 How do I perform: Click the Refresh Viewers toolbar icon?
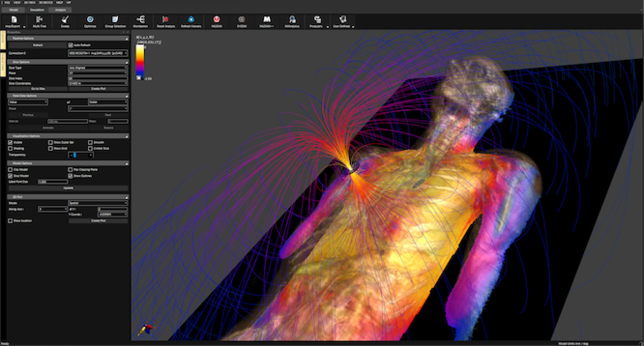point(191,22)
